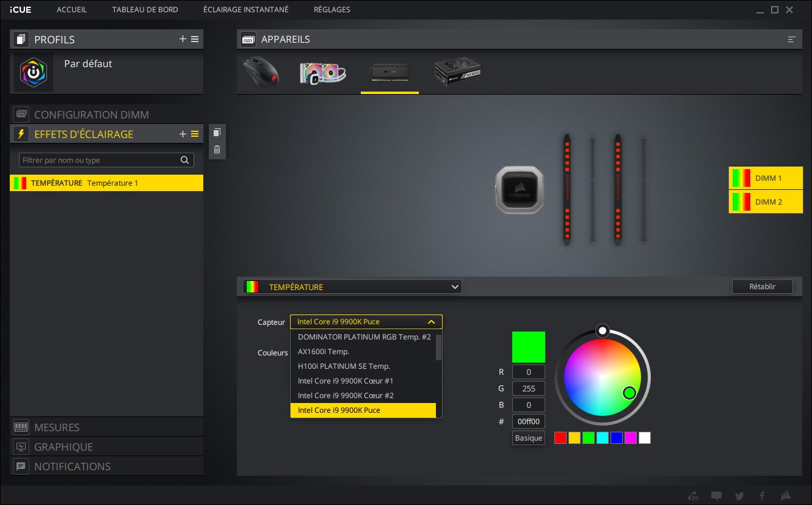Pick the blue preset color swatch
This screenshot has height=505, width=812.
click(x=617, y=438)
